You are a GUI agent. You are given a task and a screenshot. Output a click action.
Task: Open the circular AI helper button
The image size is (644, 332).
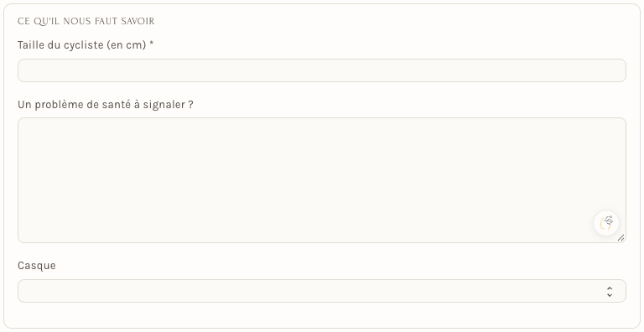tap(606, 223)
